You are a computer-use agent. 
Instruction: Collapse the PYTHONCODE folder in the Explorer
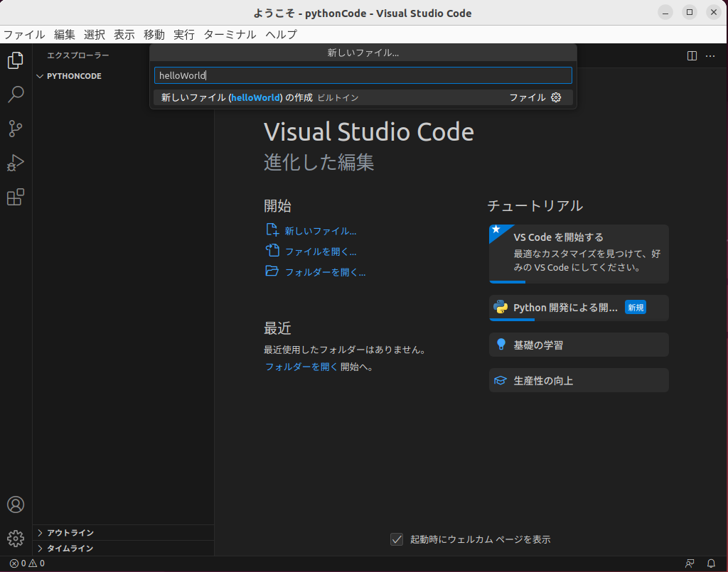pos(41,76)
